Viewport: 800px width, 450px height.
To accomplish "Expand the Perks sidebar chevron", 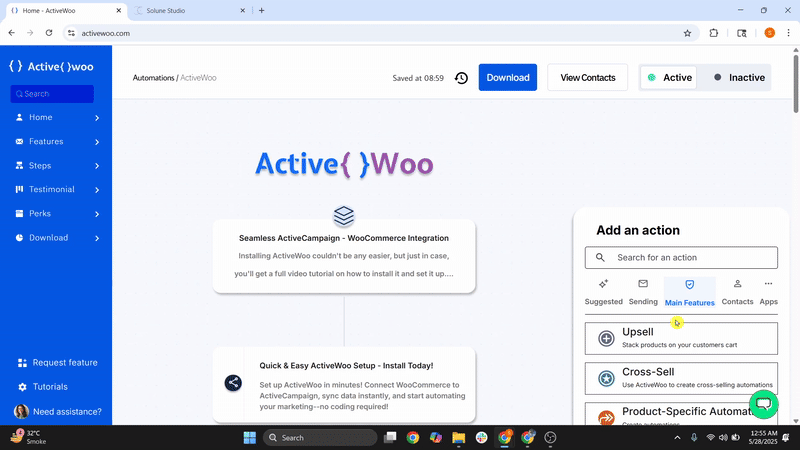I will click(97, 214).
